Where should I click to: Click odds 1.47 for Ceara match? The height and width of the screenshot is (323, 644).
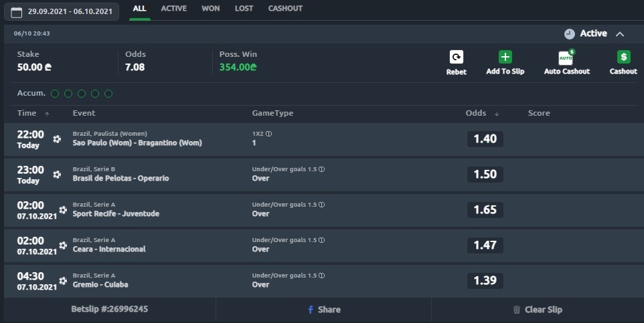click(485, 245)
